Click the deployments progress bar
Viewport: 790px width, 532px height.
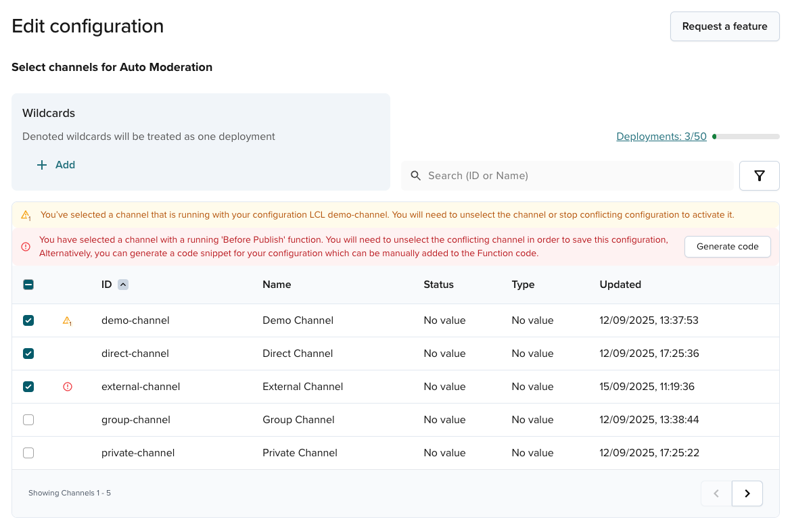tap(747, 136)
